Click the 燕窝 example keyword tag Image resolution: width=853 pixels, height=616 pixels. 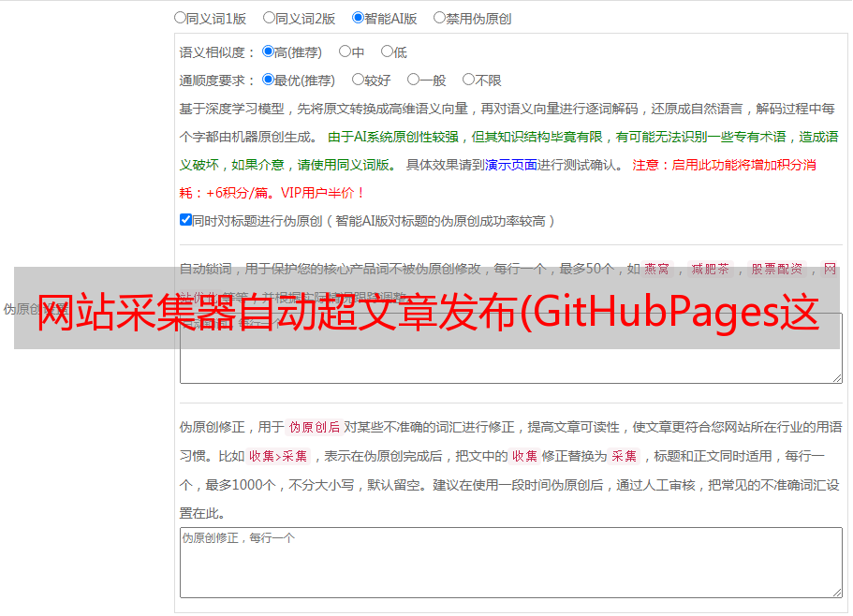click(656, 269)
